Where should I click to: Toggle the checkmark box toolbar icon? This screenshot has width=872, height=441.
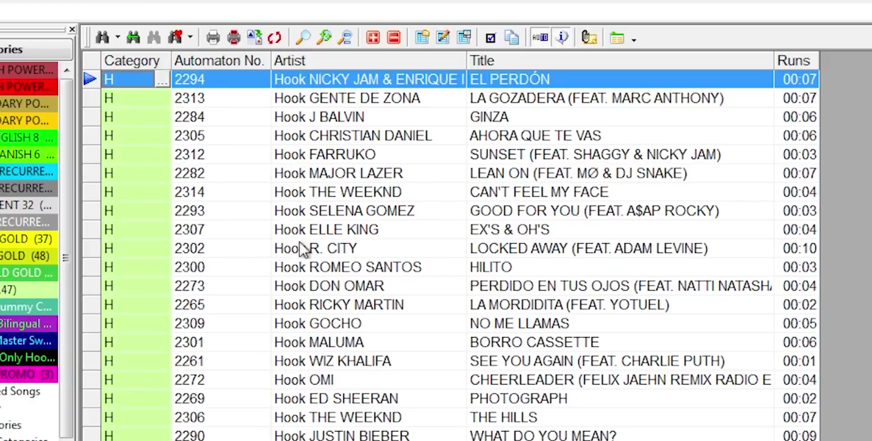[x=490, y=38]
